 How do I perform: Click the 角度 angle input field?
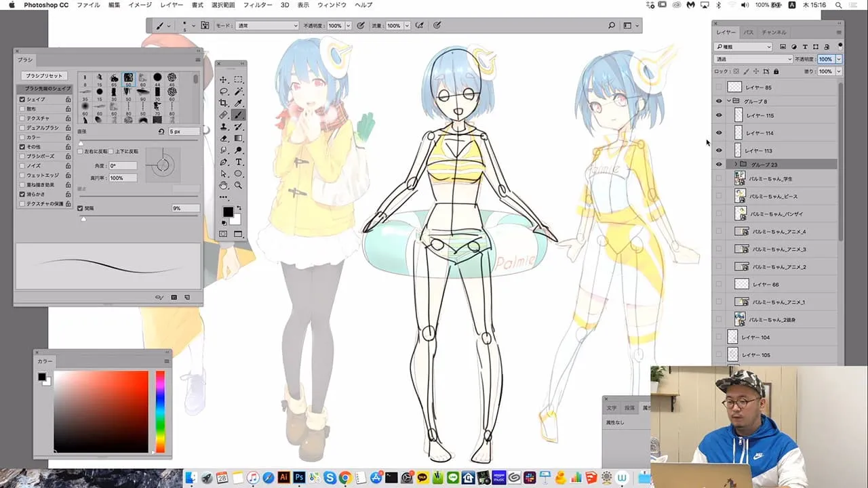(123, 165)
